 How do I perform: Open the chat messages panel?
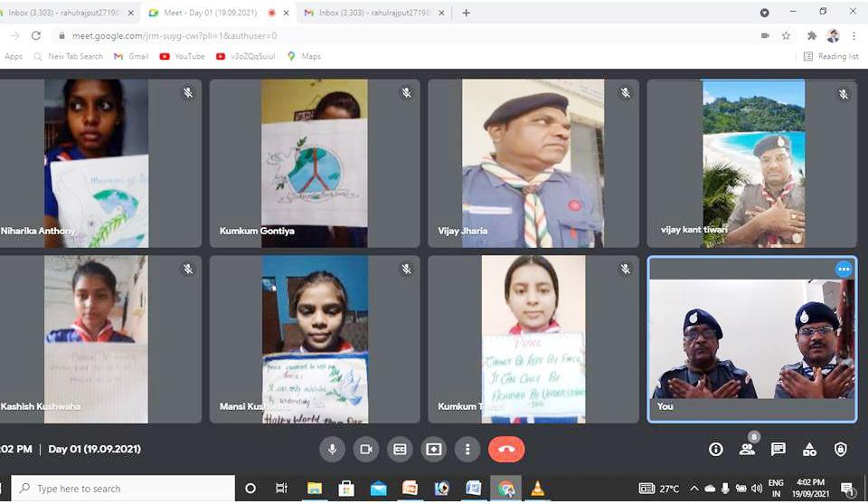click(778, 449)
